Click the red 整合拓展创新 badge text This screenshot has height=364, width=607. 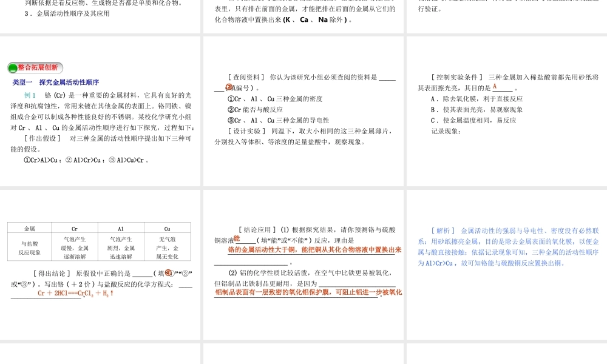point(38,67)
